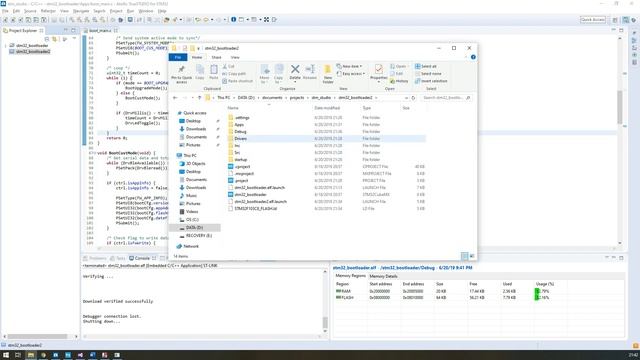Open 3D Objects in the navigation pane
The width and height of the screenshot is (640, 360).
196,164
